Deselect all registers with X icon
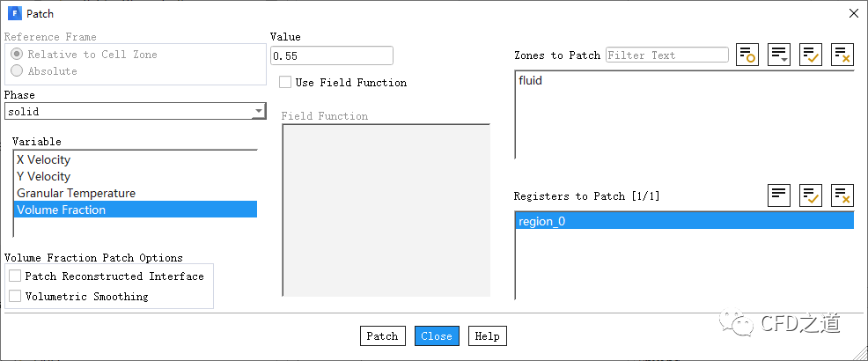 842,195
